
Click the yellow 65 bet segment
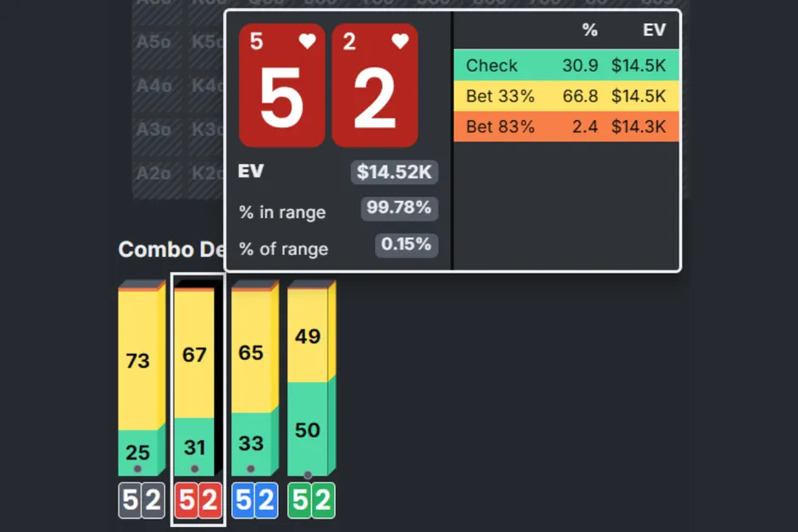tap(252, 353)
